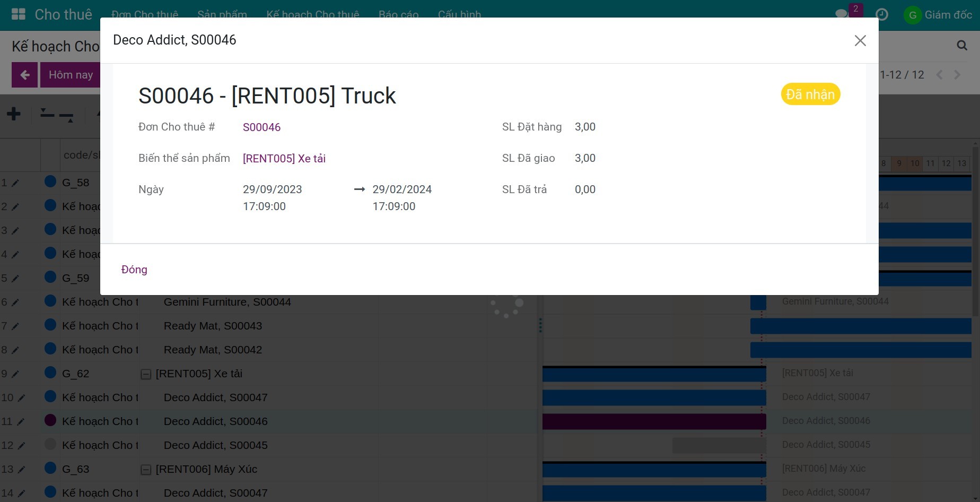Open the Báo cáo menu
This screenshot has width=980, height=502.
click(x=399, y=14)
